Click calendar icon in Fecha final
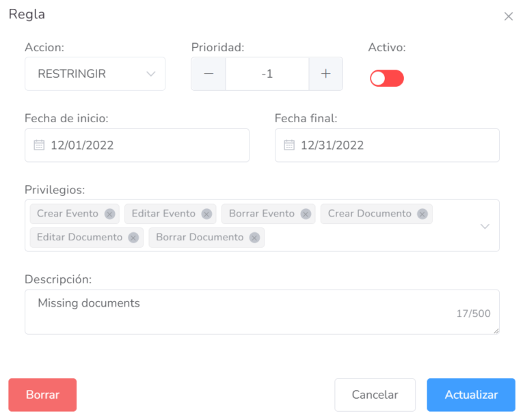This screenshot has height=420, width=525. point(289,145)
